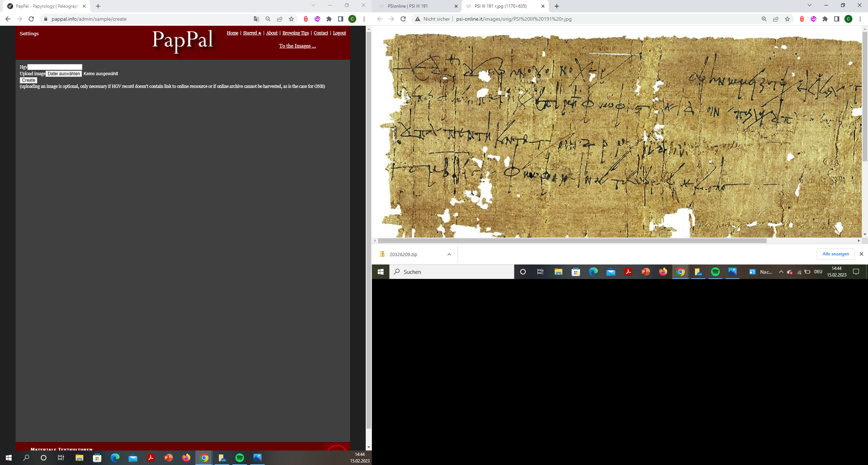
Task: Reload the pappal.info page
Action: pos(31,19)
